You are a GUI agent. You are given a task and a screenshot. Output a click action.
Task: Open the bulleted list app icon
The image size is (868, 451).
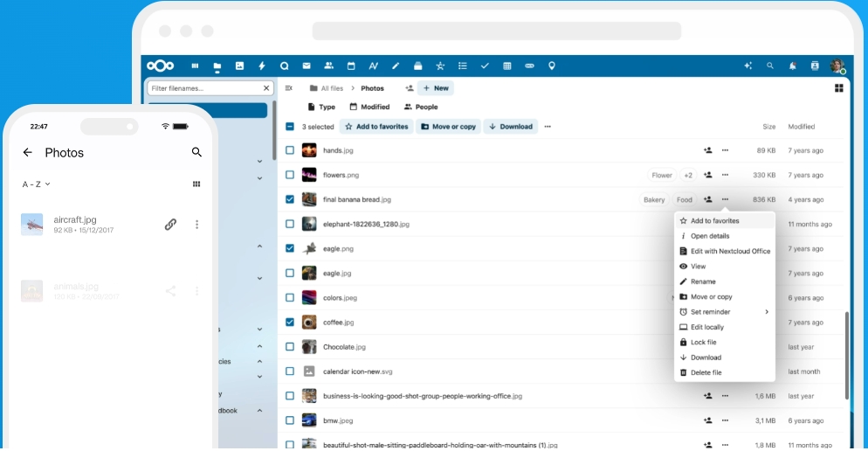click(462, 66)
